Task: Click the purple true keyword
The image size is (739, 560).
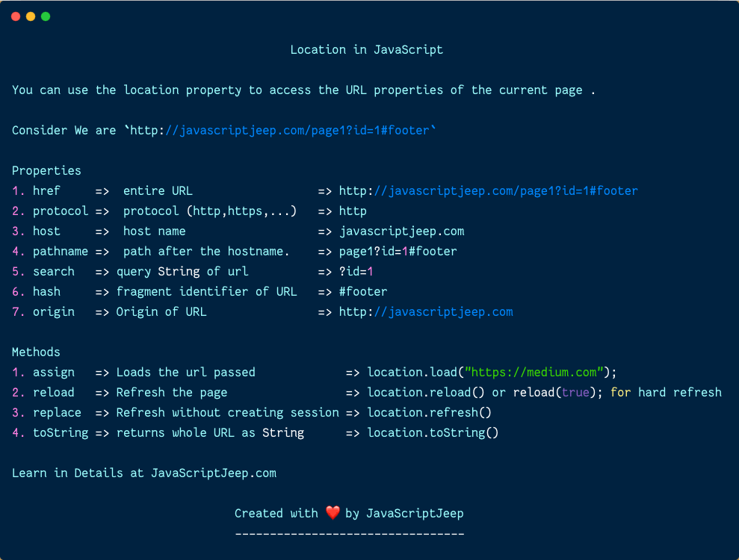Action: click(575, 392)
